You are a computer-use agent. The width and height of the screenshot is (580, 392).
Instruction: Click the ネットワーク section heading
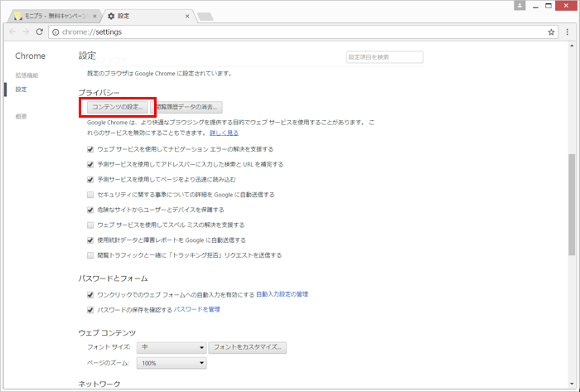pyautogui.click(x=99, y=385)
